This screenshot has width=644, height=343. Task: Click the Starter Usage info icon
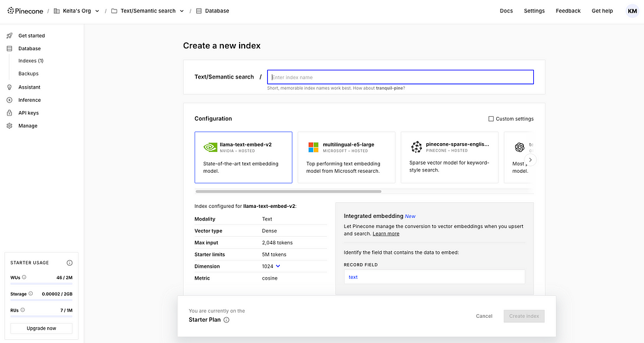point(69,263)
